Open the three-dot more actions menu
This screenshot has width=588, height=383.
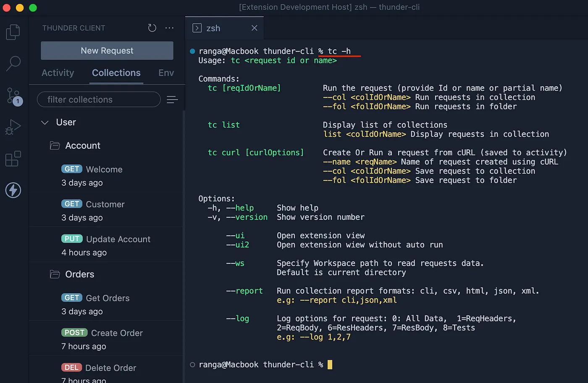pyautogui.click(x=170, y=28)
